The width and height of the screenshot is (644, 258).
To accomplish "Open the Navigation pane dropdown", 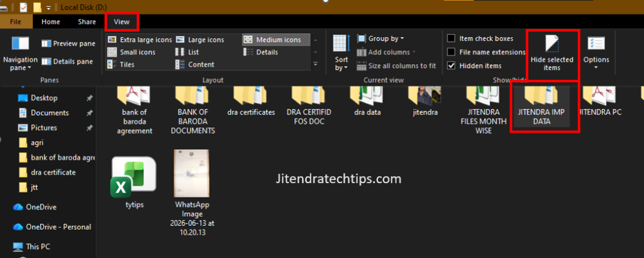I will tap(20, 53).
